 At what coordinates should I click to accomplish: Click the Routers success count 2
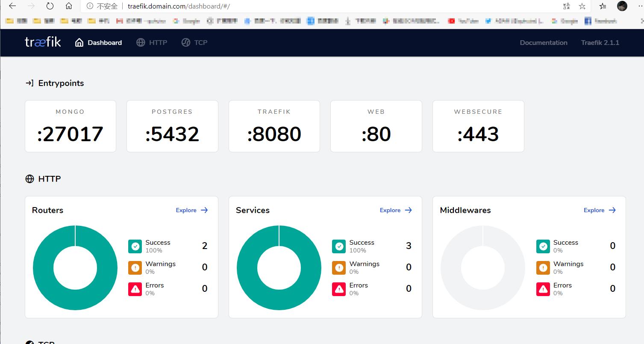(x=205, y=246)
